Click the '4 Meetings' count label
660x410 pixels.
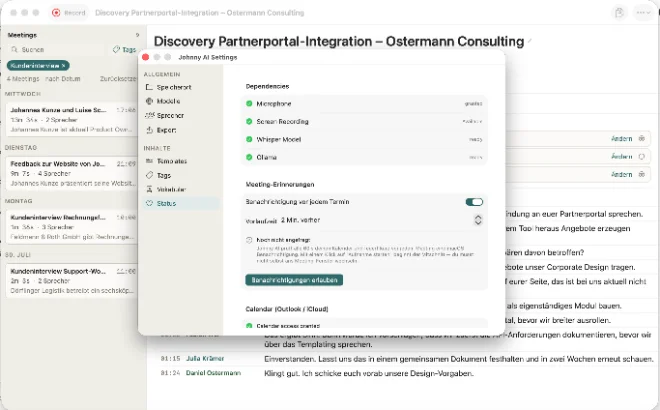tap(23, 79)
